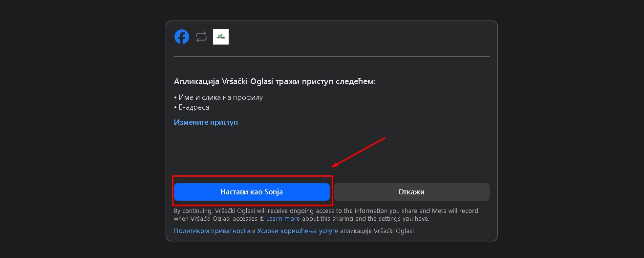This screenshot has height=258, width=644.
Task: Open the Измените приступ link
Action: tap(206, 122)
